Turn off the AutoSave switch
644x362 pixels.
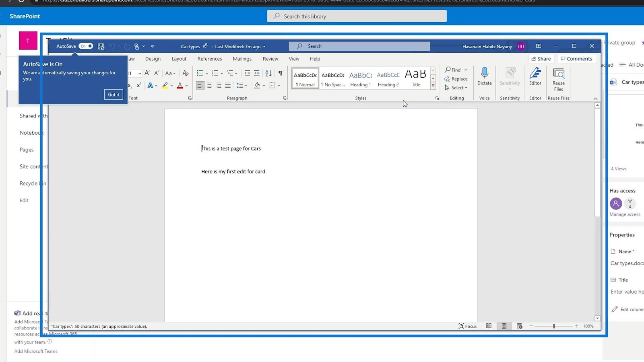click(x=85, y=46)
